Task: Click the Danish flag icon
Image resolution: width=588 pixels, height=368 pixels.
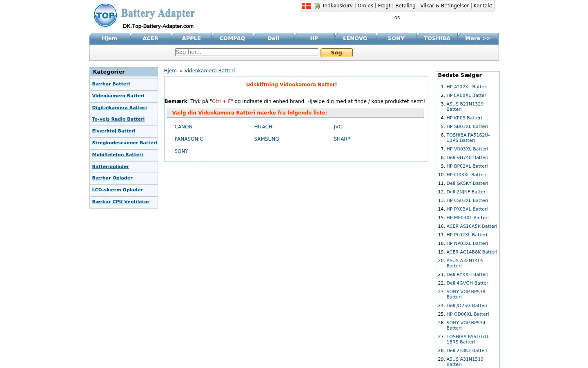Action: pos(306,6)
